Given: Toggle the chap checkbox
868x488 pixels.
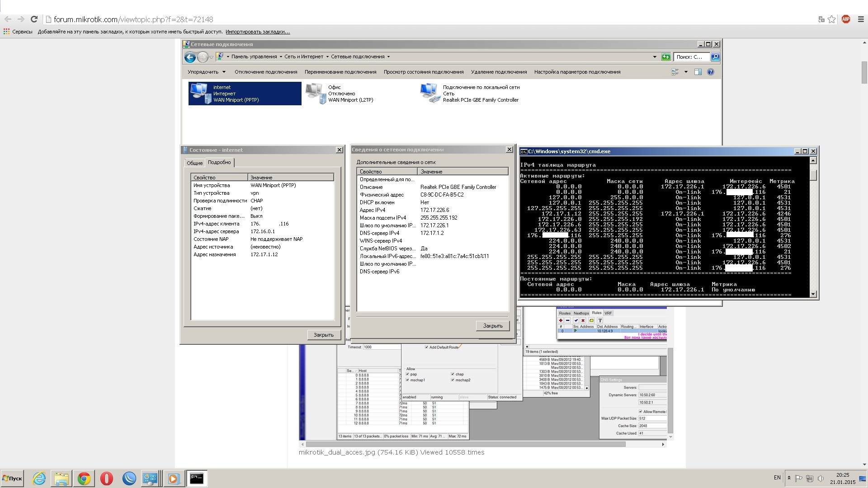Looking at the screenshot, I should click(x=453, y=374).
